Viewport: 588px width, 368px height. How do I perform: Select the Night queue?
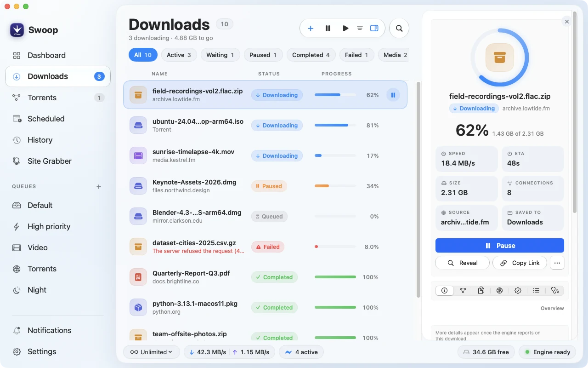pos(58,290)
